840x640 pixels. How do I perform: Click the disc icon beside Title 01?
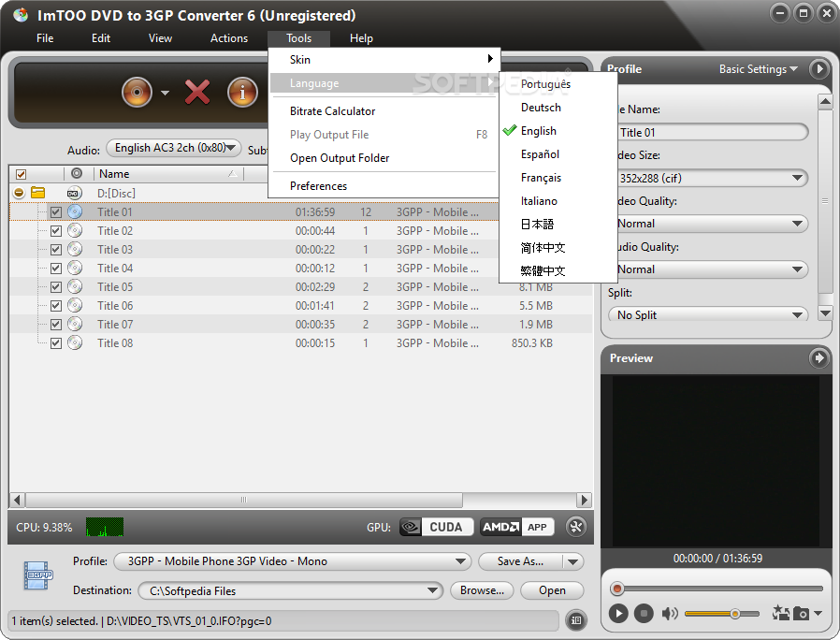click(x=75, y=211)
